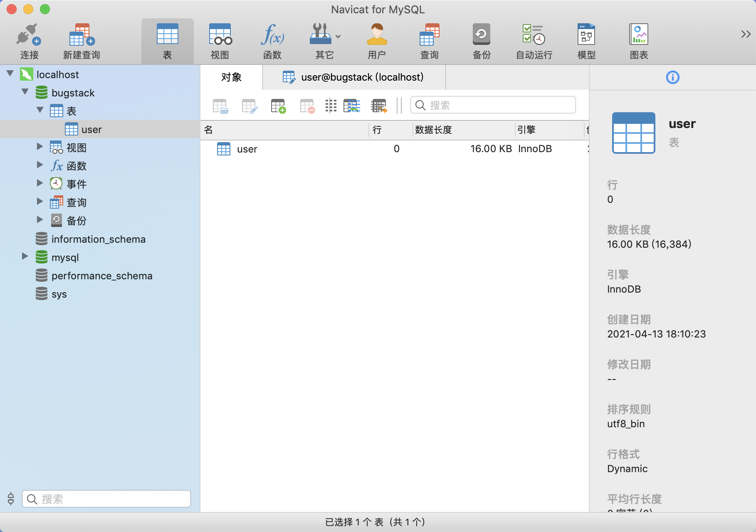Switch to detail list view mode
756x532 pixels.
[x=352, y=106]
